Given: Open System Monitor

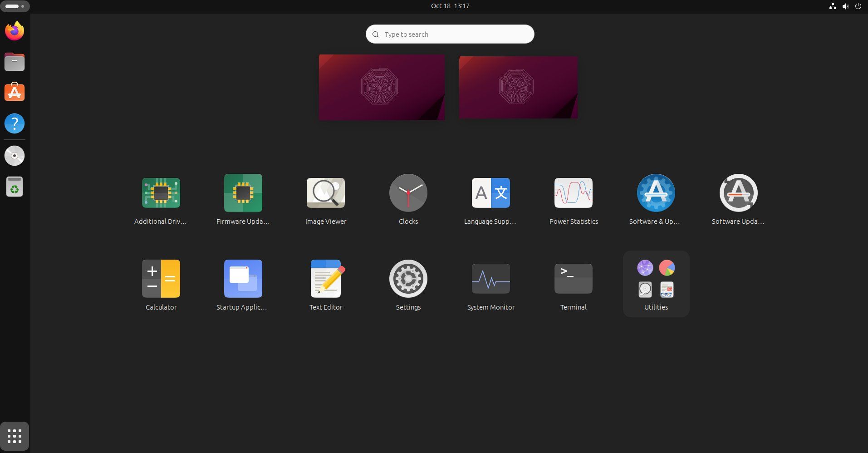Looking at the screenshot, I should (490, 278).
